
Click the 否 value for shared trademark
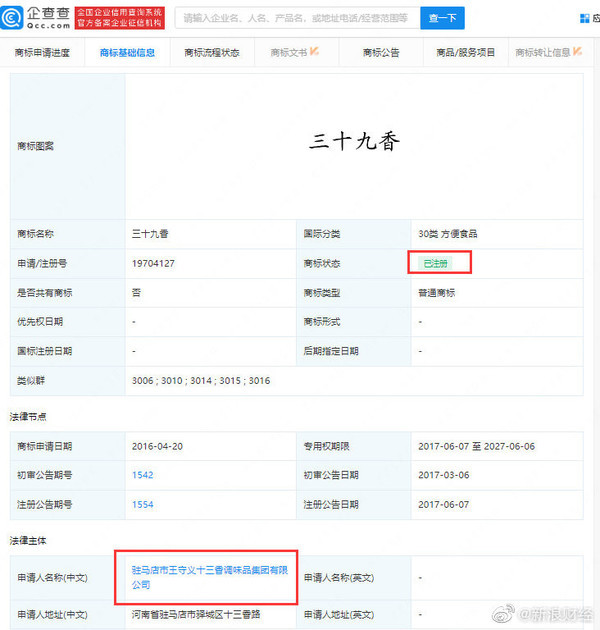[136, 293]
